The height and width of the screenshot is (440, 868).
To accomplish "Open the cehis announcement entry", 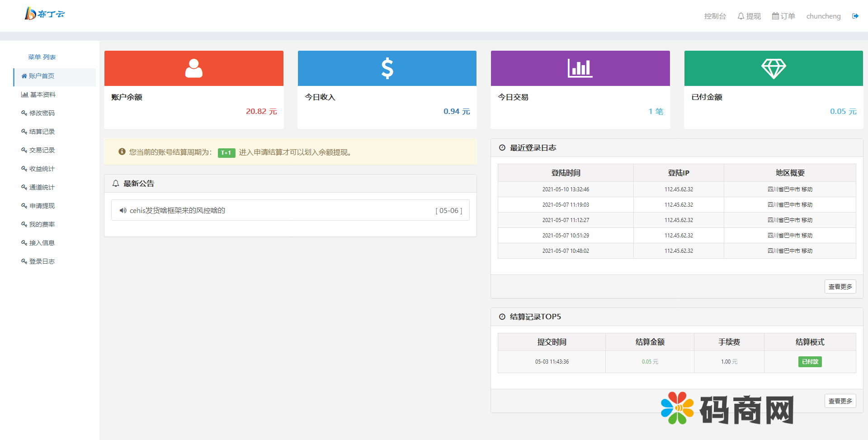I will [177, 210].
